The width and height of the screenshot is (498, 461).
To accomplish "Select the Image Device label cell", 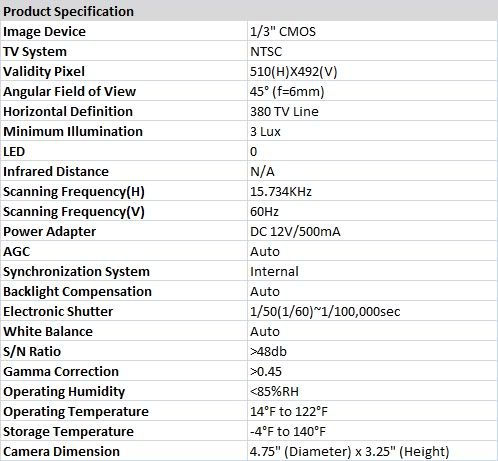I will 124,31.
